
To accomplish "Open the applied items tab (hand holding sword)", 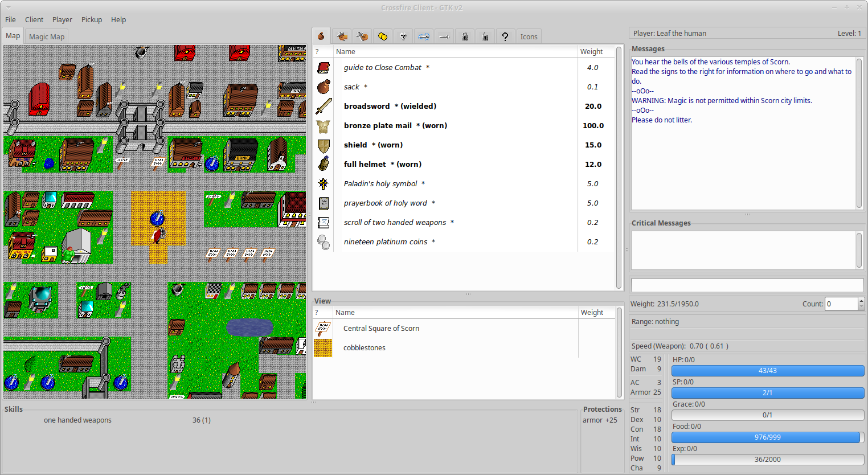I will [342, 36].
